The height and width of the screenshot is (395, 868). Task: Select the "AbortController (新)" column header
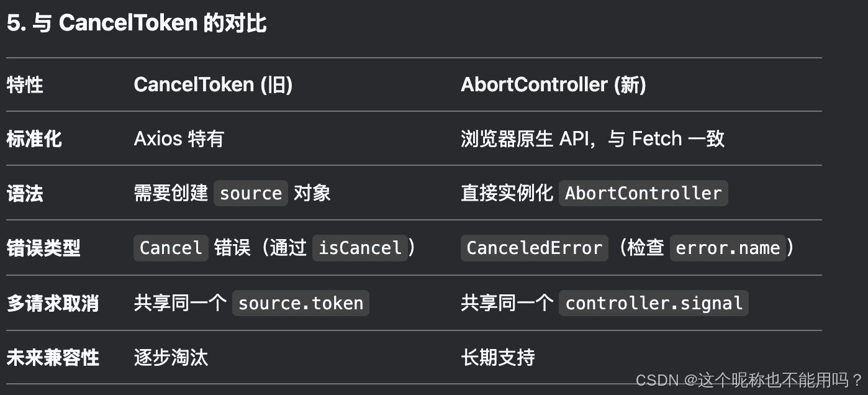coord(553,84)
